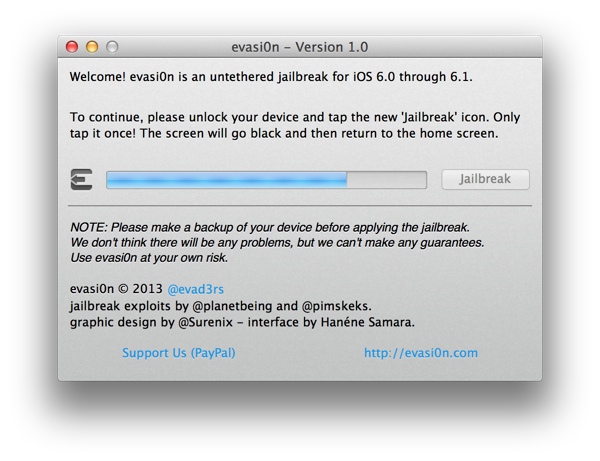
Task: Click the 'evasi0n © 2013' copyright text
Action: 109,287
